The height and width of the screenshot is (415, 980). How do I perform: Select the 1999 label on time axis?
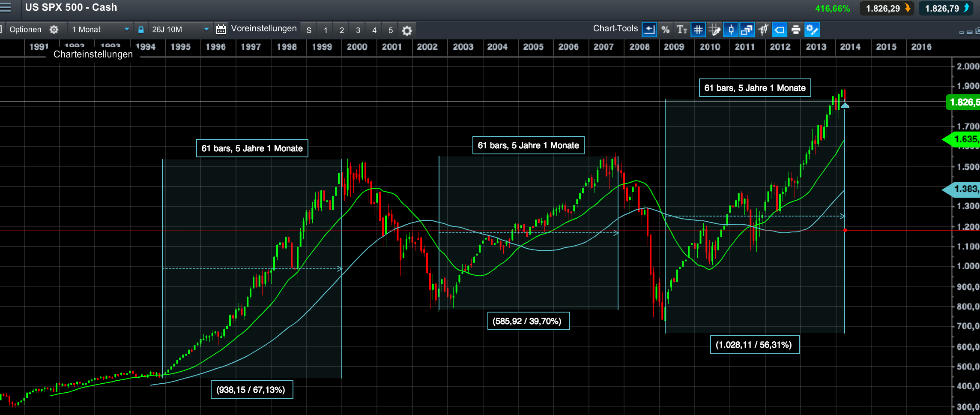point(322,47)
